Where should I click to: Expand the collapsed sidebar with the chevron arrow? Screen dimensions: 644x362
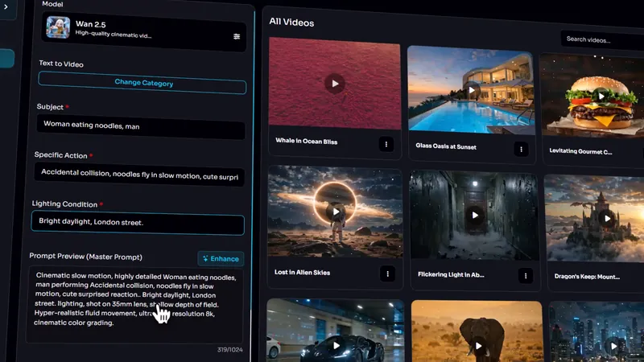[x=6, y=7]
